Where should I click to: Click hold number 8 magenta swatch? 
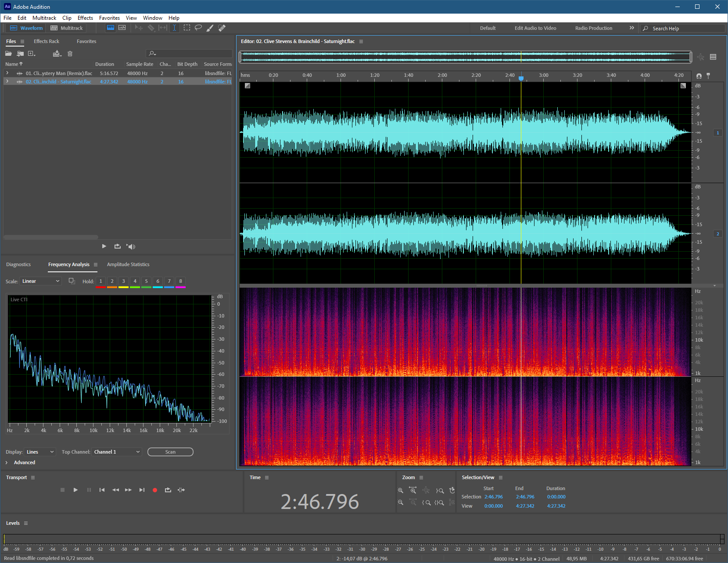180,282
